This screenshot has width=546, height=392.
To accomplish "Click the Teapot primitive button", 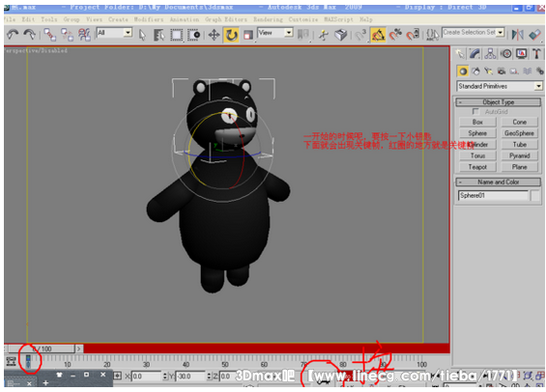I will point(477,167).
